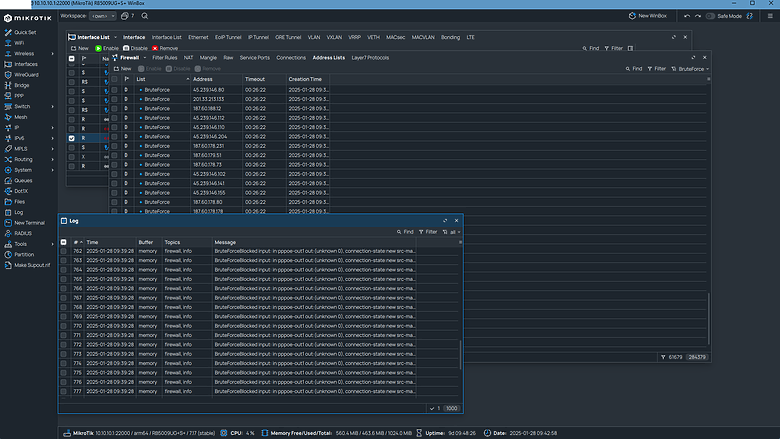
Task: Click Disable in Interface List toolbar
Action: click(x=135, y=48)
